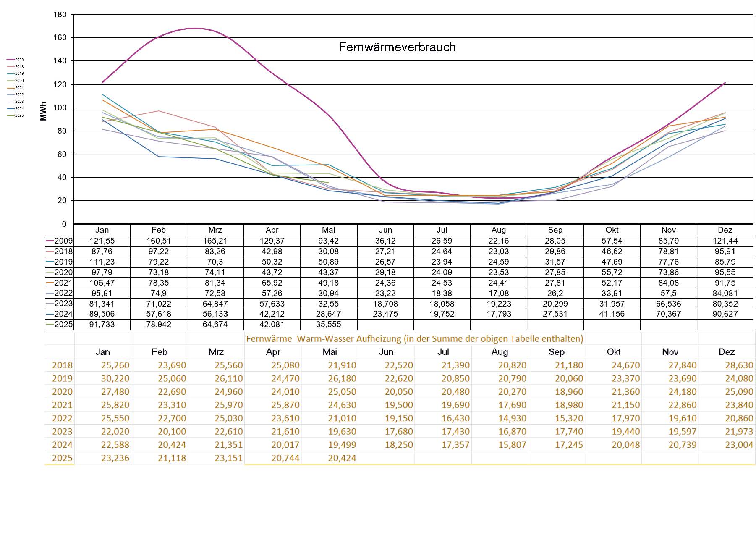Select the 2025 row label in the lower table
This screenshot has width=756, height=535.
point(62,458)
